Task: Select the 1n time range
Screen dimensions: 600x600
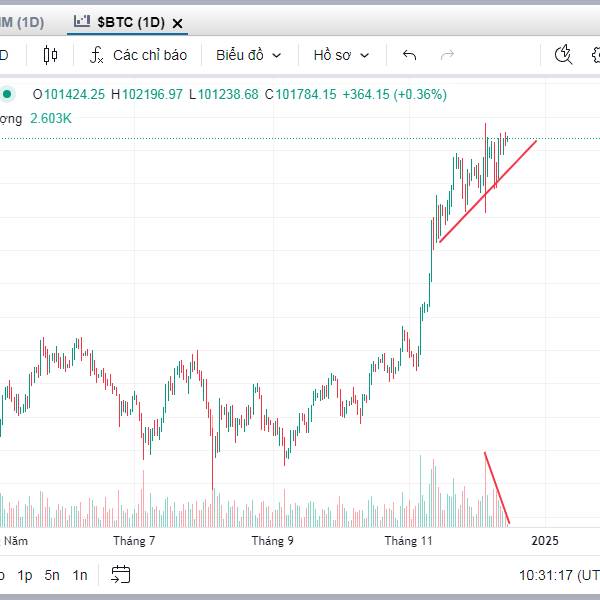Action: pos(80,575)
